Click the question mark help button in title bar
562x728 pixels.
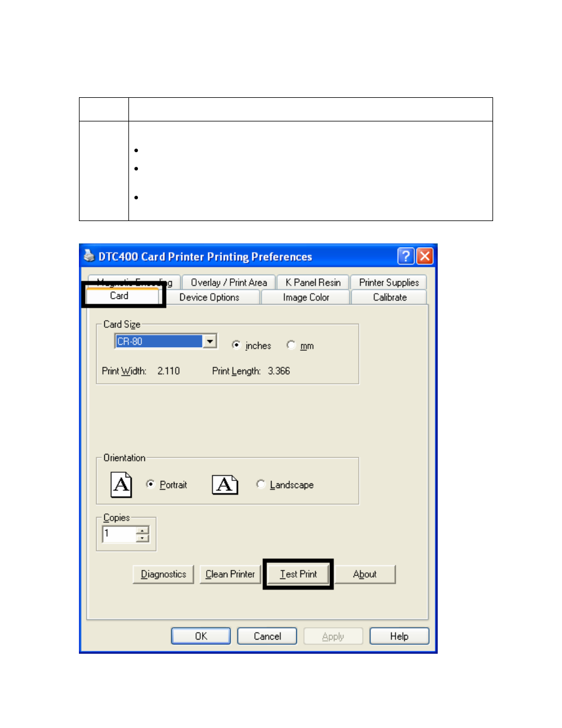pyautogui.click(x=406, y=256)
